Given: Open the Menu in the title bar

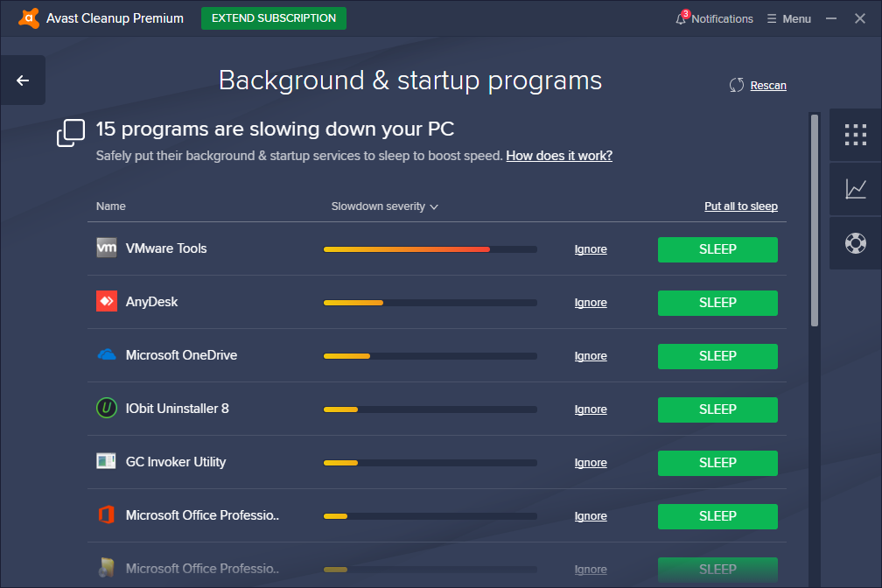Looking at the screenshot, I should (788, 17).
